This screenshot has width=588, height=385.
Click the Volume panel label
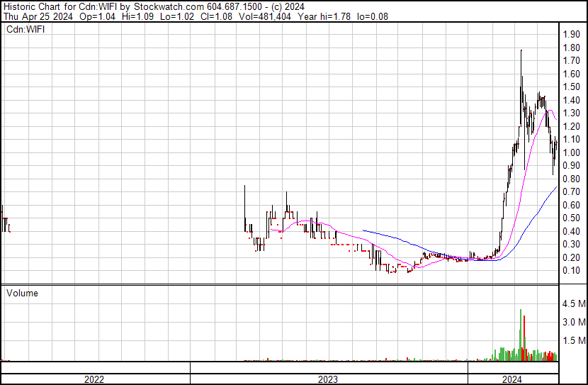click(x=22, y=293)
